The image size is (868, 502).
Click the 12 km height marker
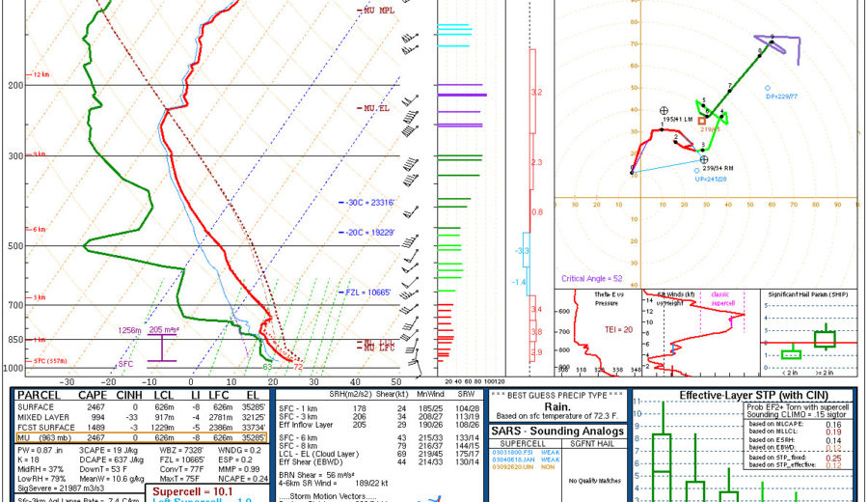pyautogui.click(x=39, y=74)
